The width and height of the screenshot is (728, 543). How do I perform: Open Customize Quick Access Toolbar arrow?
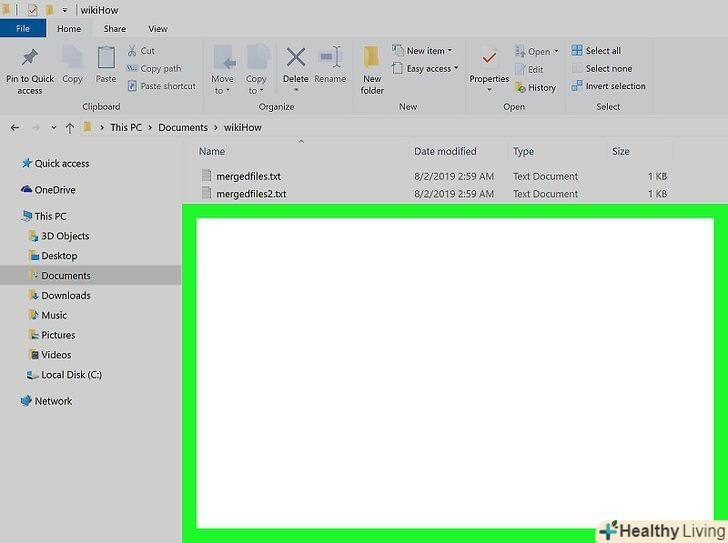coord(65,10)
